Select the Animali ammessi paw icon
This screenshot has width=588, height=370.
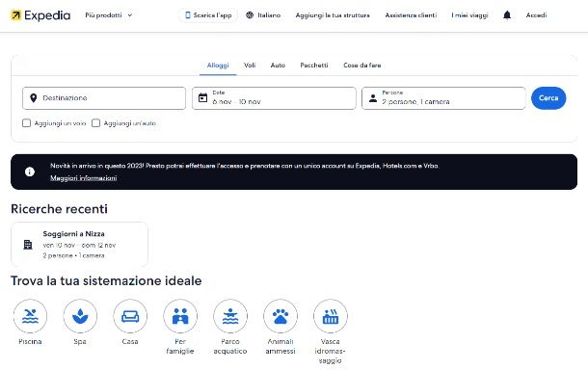[x=281, y=316]
